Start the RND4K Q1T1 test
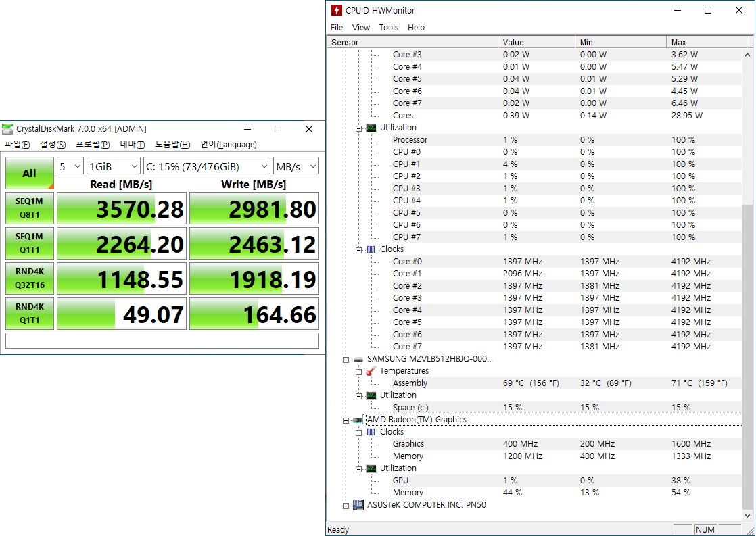 coord(29,314)
